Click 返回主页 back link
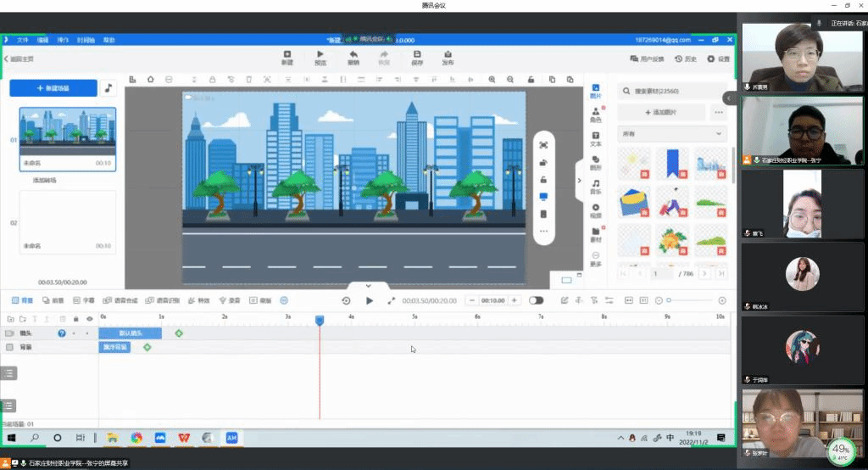This screenshot has width=868, height=470. coord(19,59)
